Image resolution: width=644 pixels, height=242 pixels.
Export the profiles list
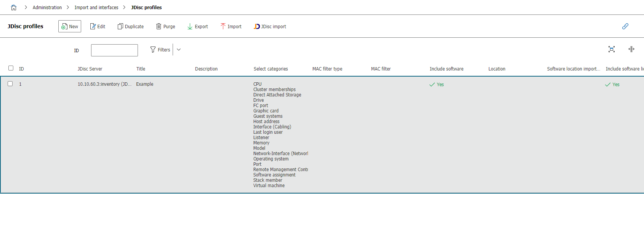(197, 26)
